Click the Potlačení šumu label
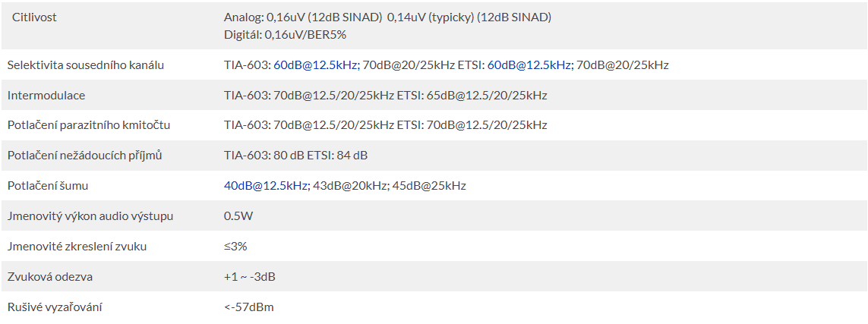Viewport: 868px width, 324px height. pyautogui.click(x=48, y=186)
